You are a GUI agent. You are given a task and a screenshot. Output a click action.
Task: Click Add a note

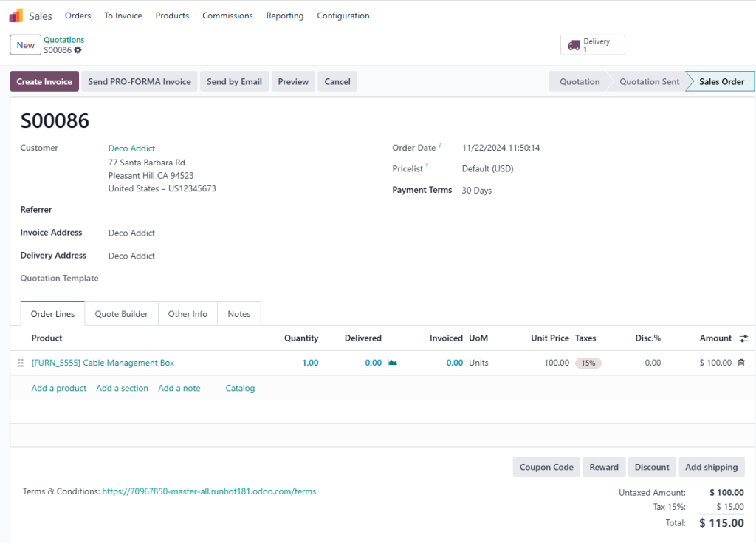tap(179, 388)
